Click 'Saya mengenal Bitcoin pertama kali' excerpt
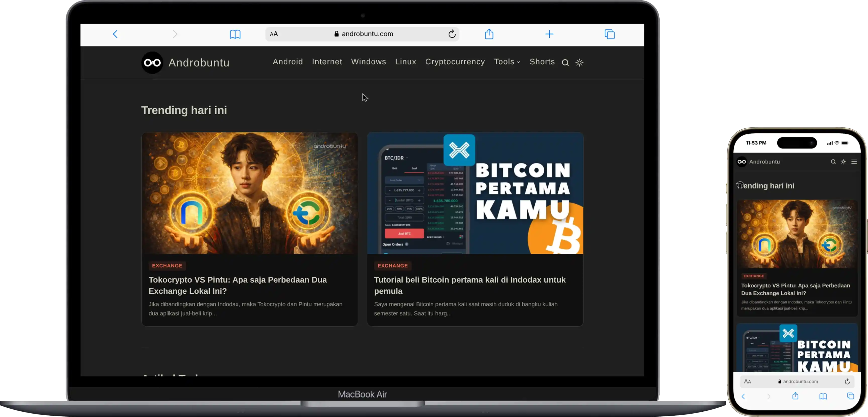Screen dimensions: 868x417 tap(466, 308)
